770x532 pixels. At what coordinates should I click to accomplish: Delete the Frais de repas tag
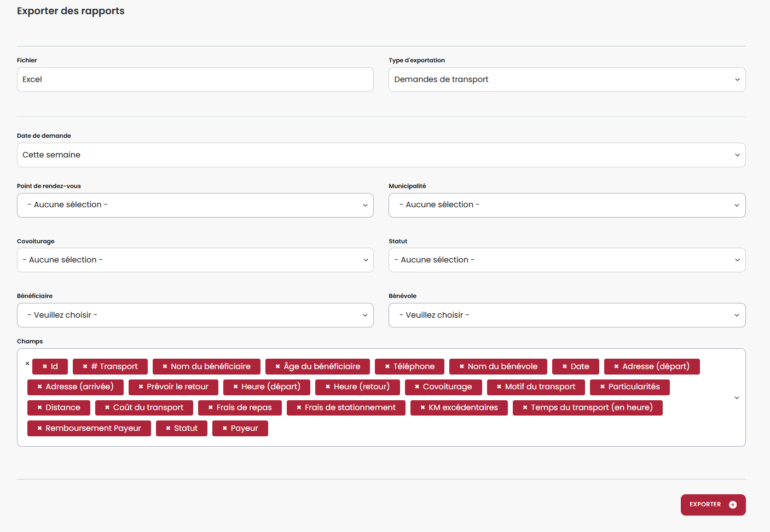(211, 408)
